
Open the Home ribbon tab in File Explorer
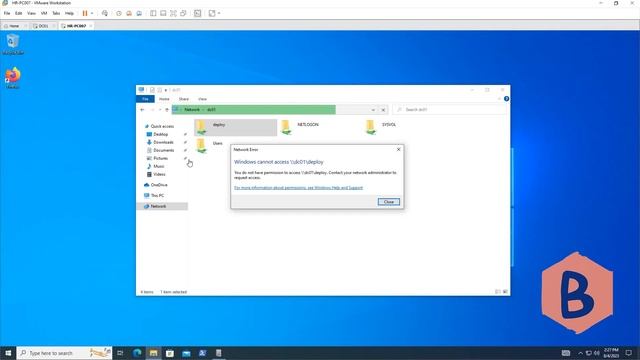164,99
